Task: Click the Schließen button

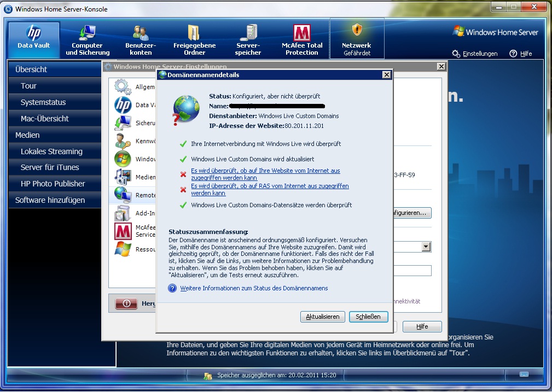Action: (x=368, y=317)
